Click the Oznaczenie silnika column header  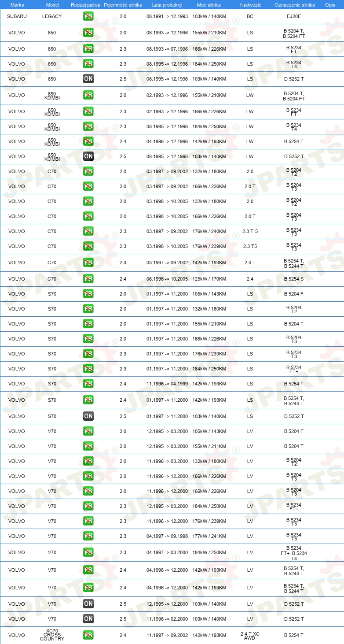[295, 5]
